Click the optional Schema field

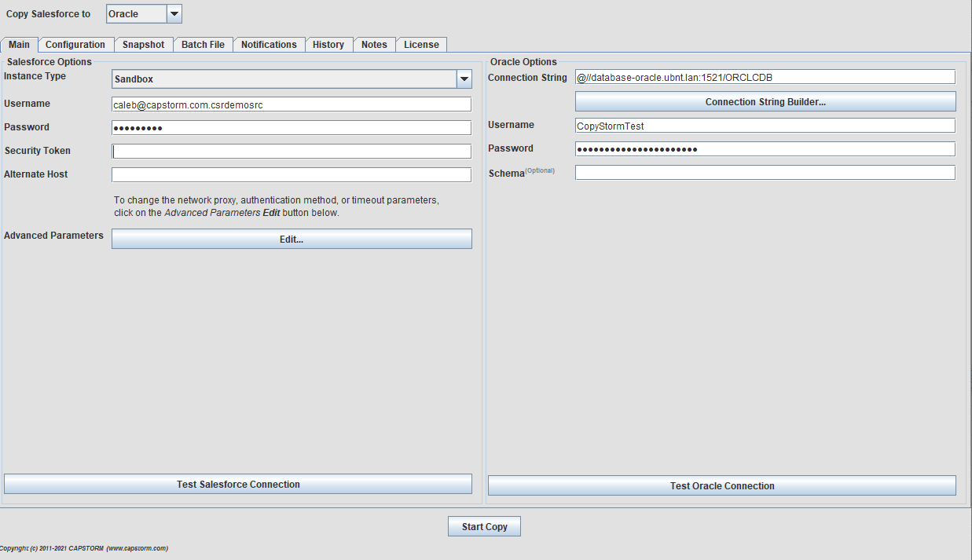click(x=765, y=173)
